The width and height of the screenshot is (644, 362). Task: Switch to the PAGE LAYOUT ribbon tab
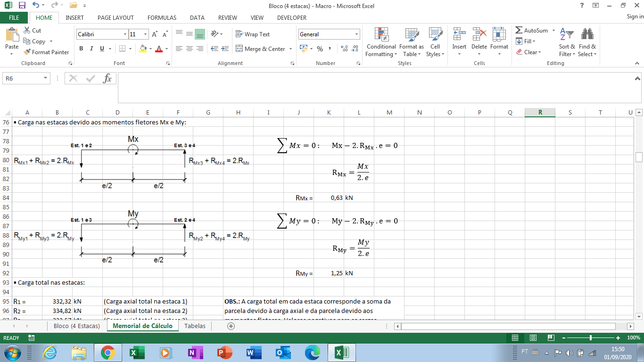pyautogui.click(x=116, y=17)
